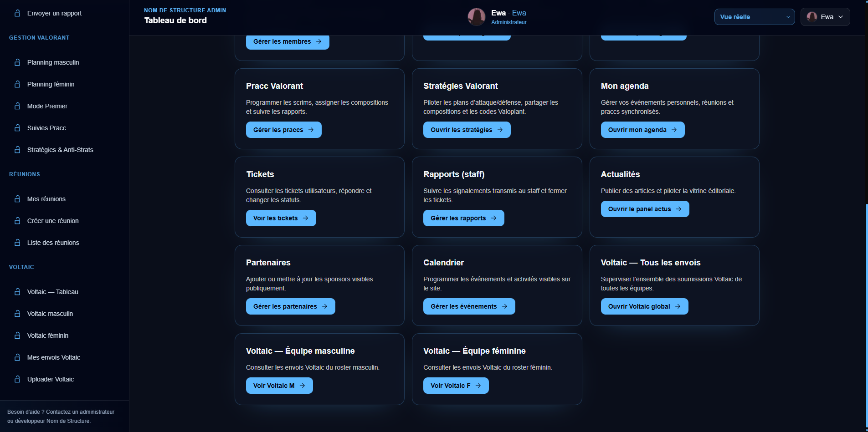Open the chevron next to Vue réelle selector

[788, 17]
